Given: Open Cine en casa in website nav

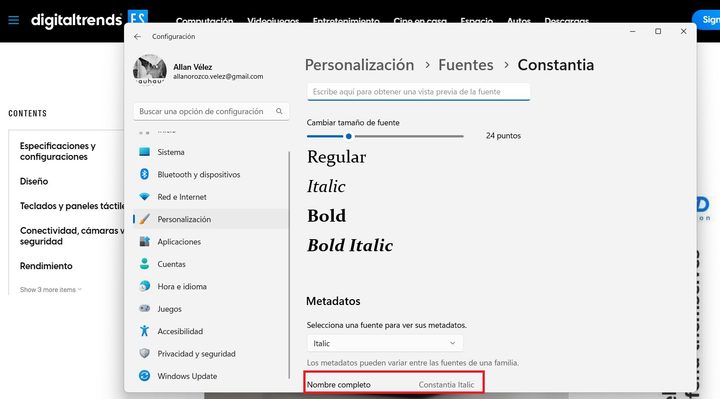Looking at the screenshot, I should 420,21.
